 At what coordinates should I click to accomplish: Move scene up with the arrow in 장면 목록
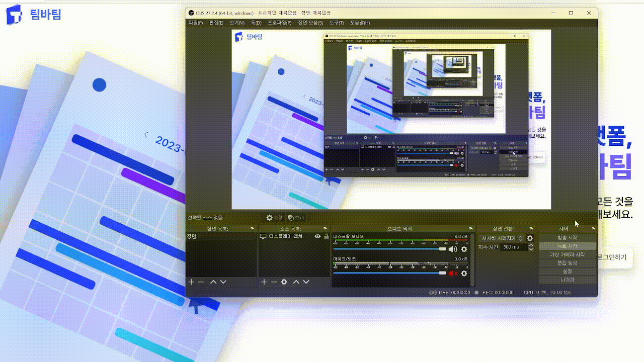pyautogui.click(x=213, y=282)
